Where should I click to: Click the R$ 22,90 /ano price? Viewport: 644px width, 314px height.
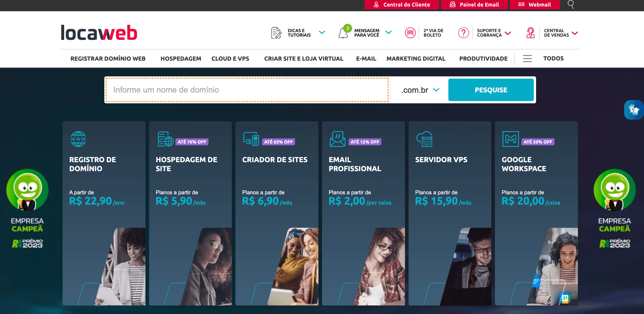tap(97, 201)
